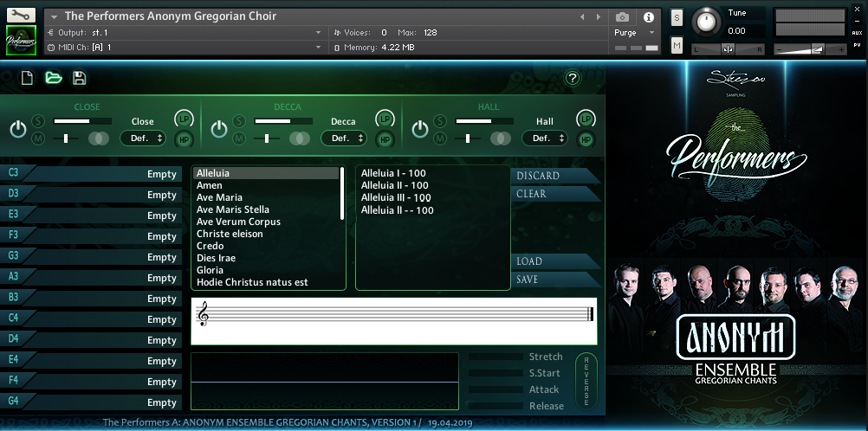Toggle Hall mic power button
This screenshot has height=431, width=868.
click(x=420, y=130)
